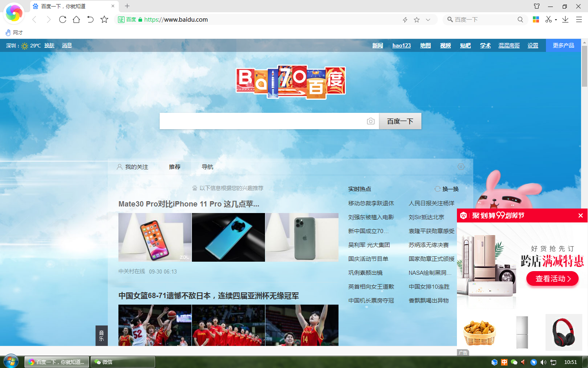Open Mate30 Pro对比iPhone 11 Pro article headline

pyautogui.click(x=189, y=204)
